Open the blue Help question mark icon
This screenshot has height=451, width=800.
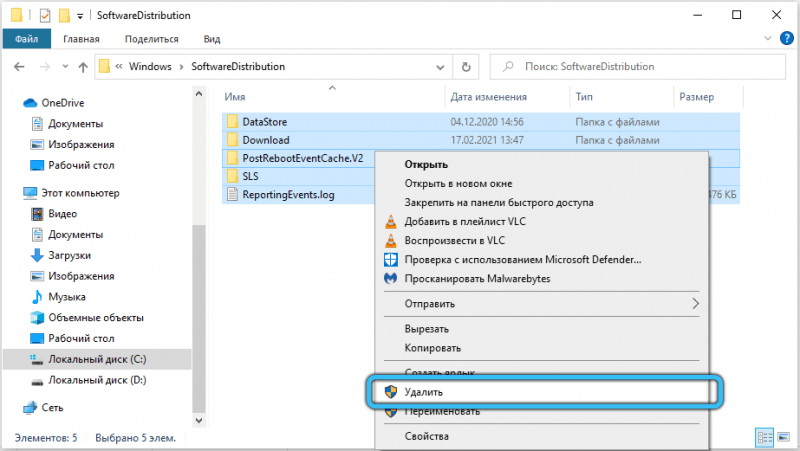(x=786, y=38)
